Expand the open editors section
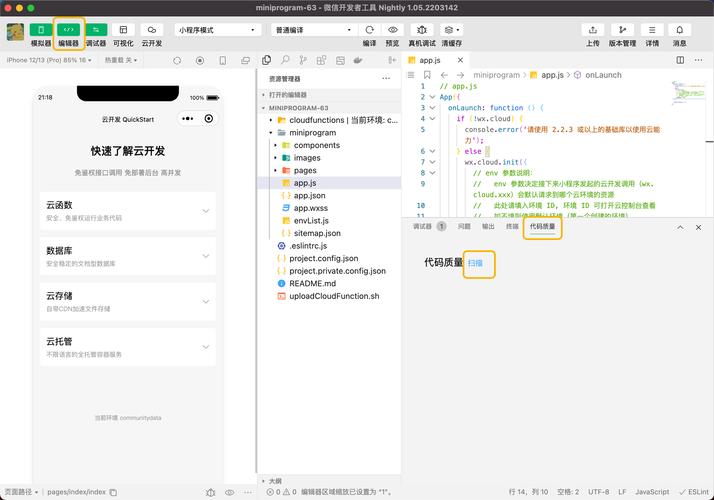Image resolution: width=714 pixels, height=500 pixels. point(329,95)
